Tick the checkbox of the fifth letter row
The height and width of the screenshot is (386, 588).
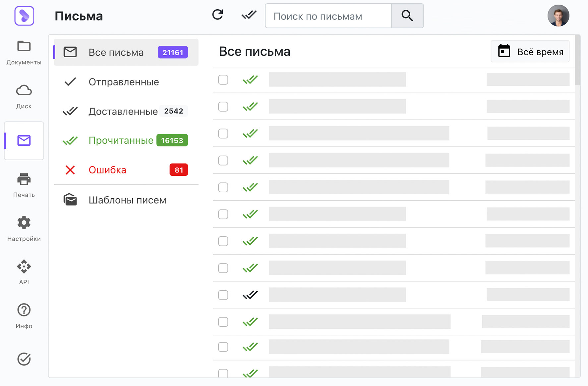click(223, 187)
